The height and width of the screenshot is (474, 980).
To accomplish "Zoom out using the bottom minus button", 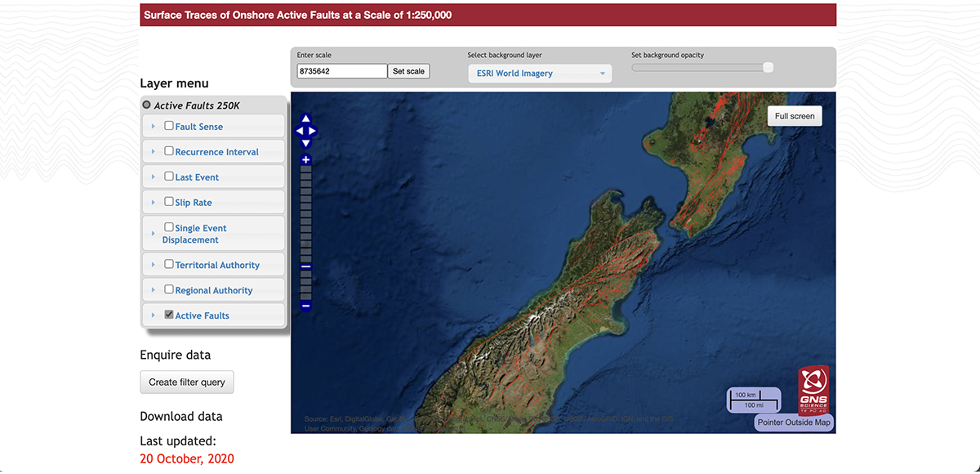I will (306, 306).
